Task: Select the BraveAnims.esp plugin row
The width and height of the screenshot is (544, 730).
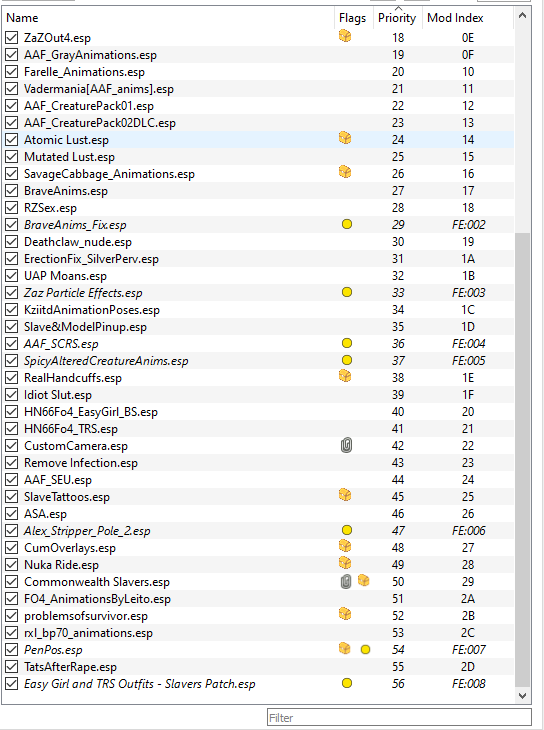Action: (x=258, y=191)
